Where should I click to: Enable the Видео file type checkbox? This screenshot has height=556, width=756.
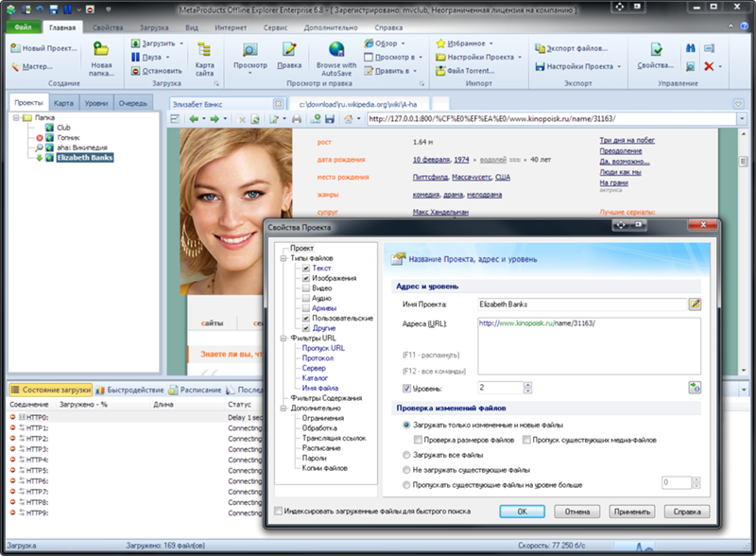pyautogui.click(x=305, y=288)
